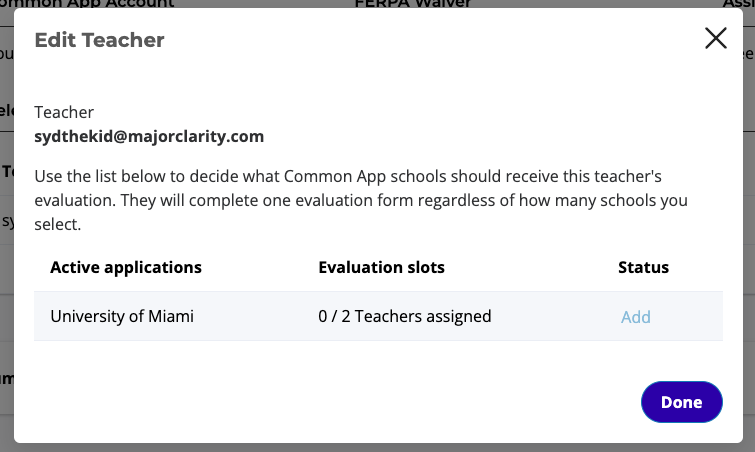Click the Status column header
The height and width of the screenshot is (452, 755).
(x=643, y=268)
